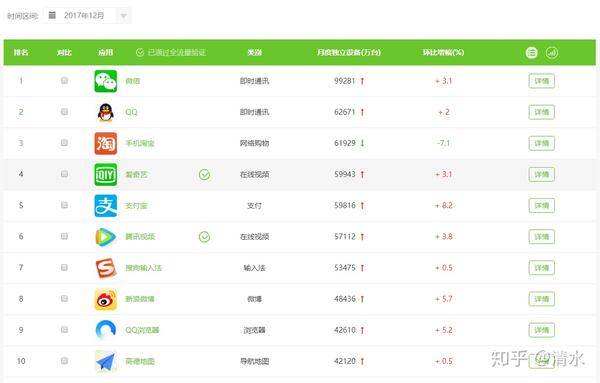This screenshot has width=600, height=383.
Task: Select device count value 61929
Action: click(345, 143)
